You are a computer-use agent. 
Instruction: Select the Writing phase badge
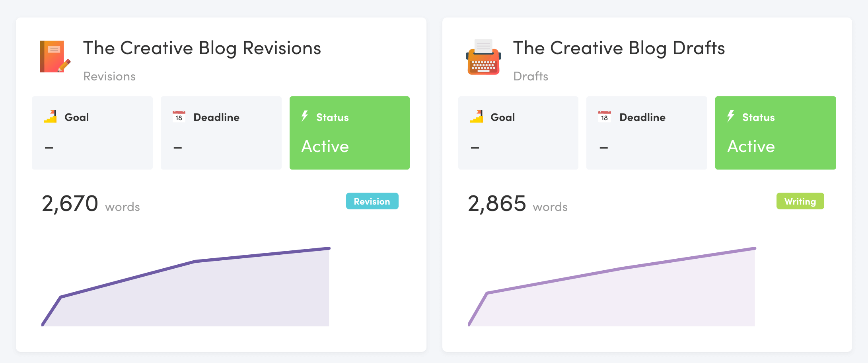point(800,201)
